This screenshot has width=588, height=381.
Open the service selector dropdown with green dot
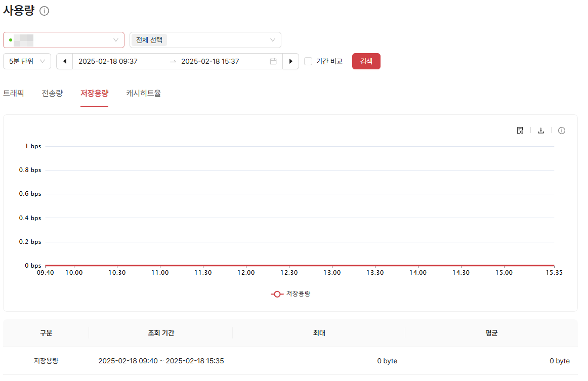64,40
